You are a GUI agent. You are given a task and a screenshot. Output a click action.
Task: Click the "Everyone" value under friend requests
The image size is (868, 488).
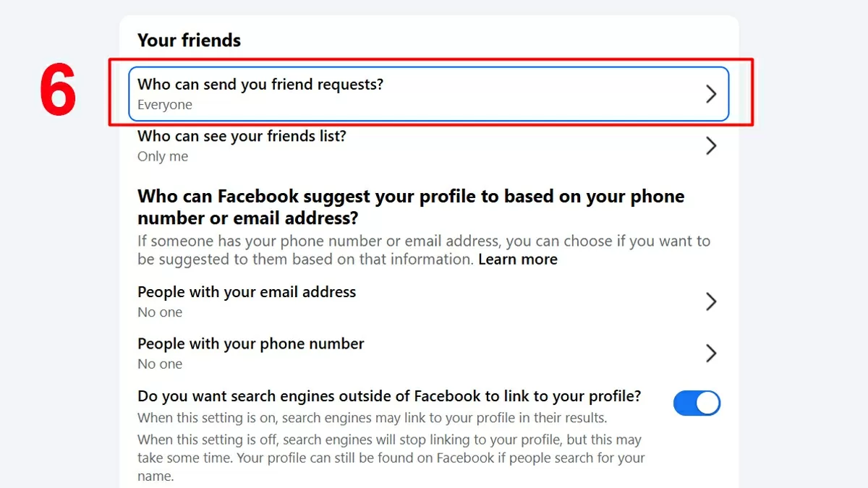(x=165, y=105)
